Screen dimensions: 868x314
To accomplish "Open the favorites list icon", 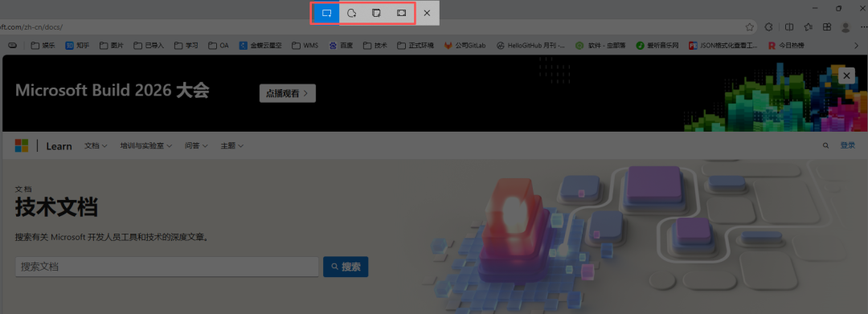I will [x=809, y=27].
